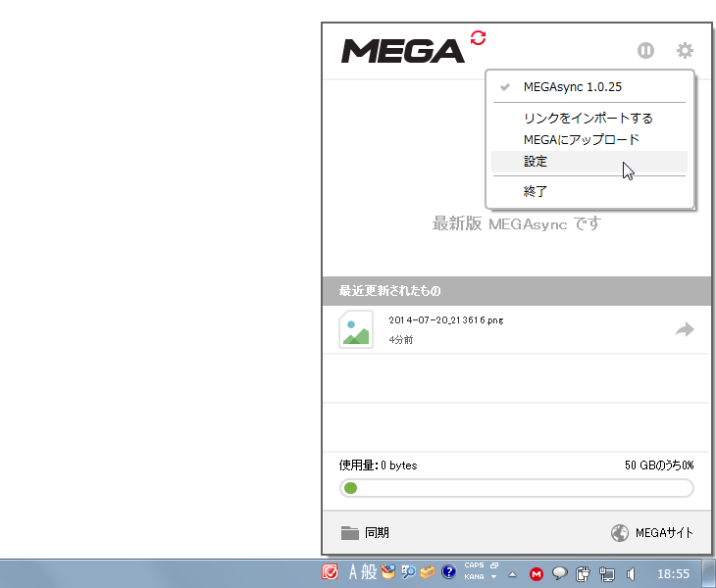The width and height of the screenshot is (716, 588).
Task: Click the volume speaker tray icon
Action: point(631,574)
